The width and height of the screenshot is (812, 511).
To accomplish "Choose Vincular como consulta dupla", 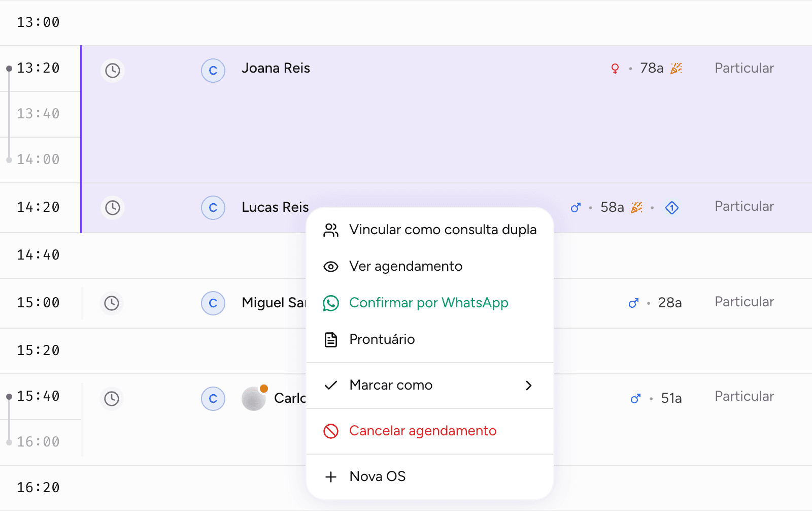I will [x=430, y=230].
